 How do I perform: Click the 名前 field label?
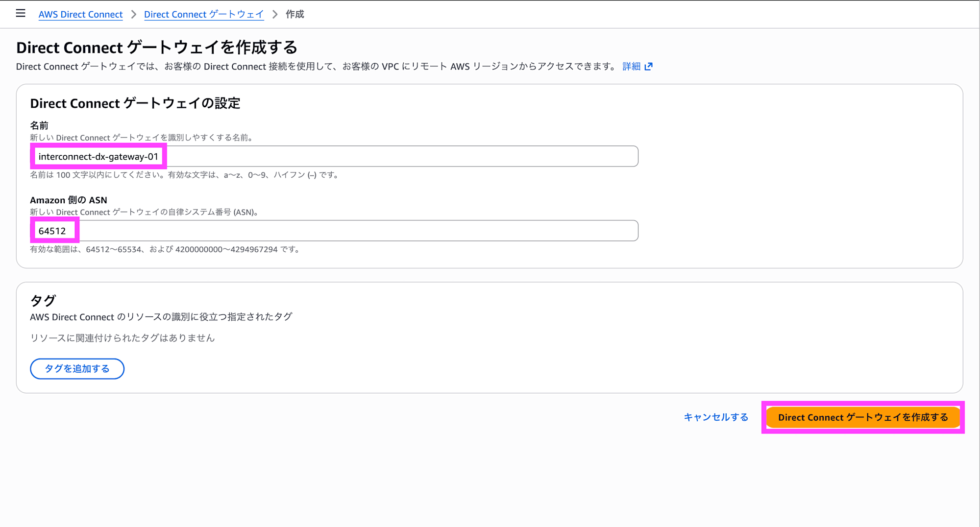[37, 125]
